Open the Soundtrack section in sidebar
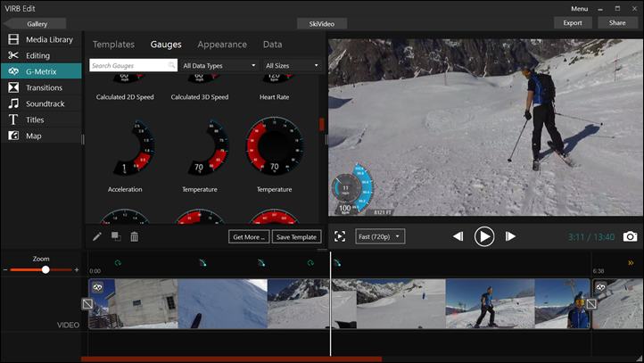This screenshot has height=363, width=644. 45,103
